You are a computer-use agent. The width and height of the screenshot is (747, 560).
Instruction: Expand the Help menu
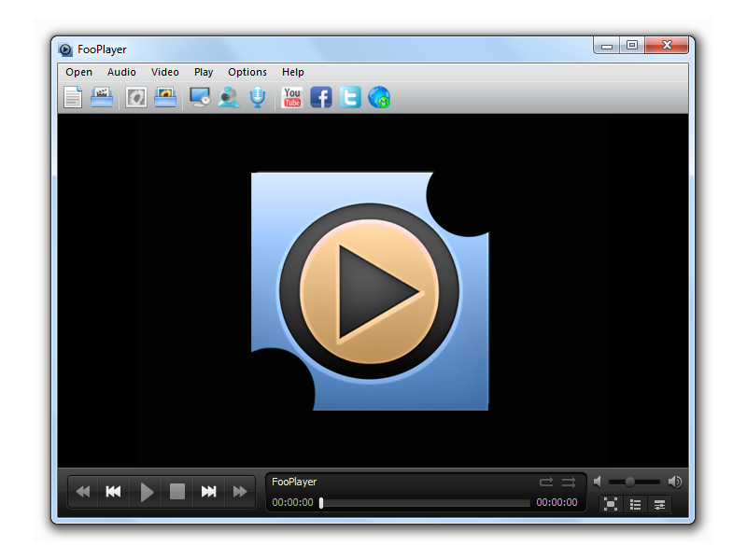293,72
